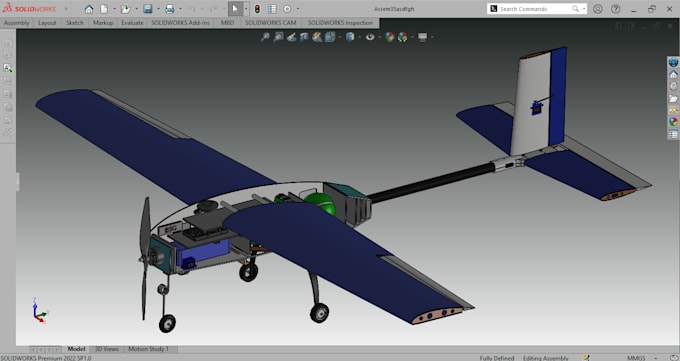Expand the Hide/Show Items dropdown arrow
The height and width of the screenshot is (361, 680).
point(379,37)
